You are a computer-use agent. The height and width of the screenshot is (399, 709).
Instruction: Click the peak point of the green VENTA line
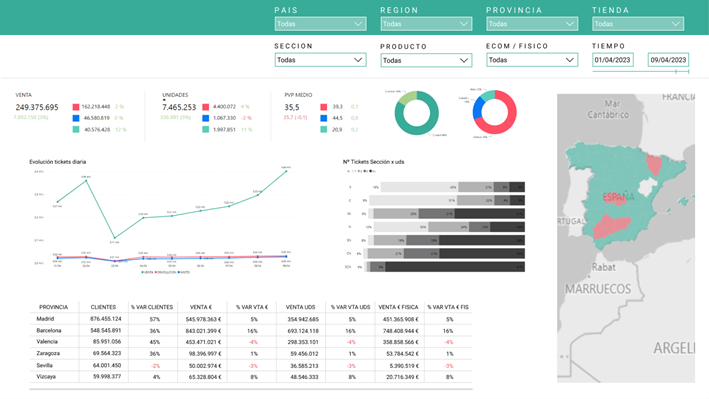coord(286,171)
